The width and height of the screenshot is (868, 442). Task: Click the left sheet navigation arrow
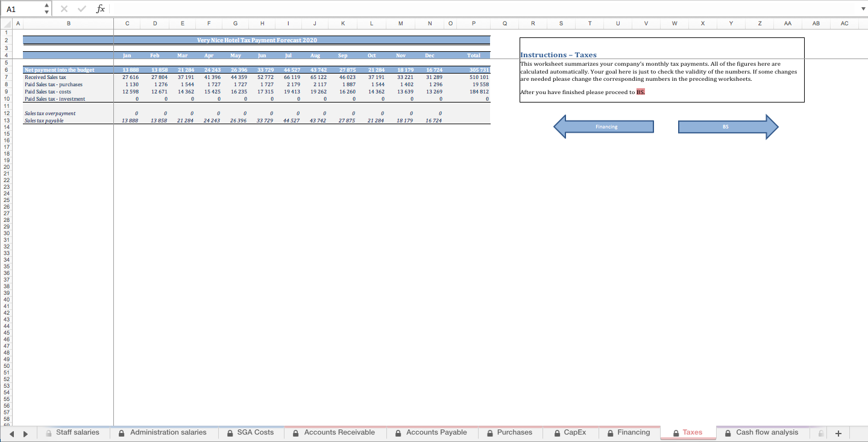11,433
